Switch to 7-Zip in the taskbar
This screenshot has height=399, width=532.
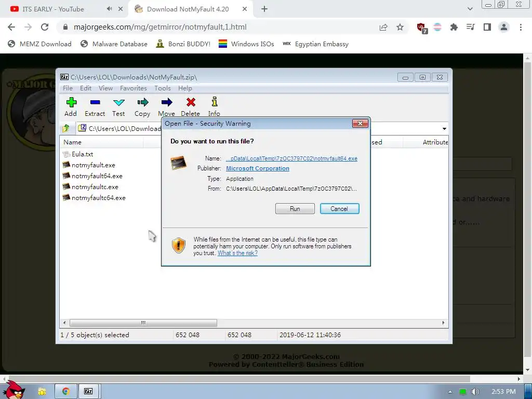pyautogui.click(x=88, y=392)
